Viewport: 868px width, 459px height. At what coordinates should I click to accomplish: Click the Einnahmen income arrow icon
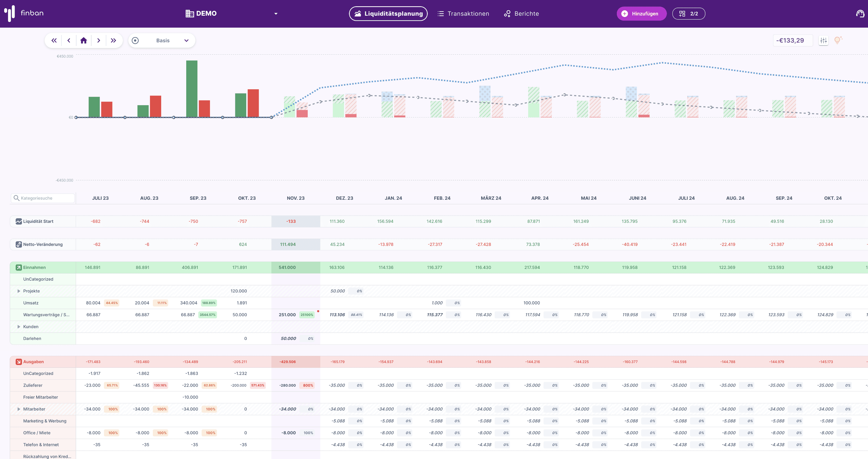point(19,267)
